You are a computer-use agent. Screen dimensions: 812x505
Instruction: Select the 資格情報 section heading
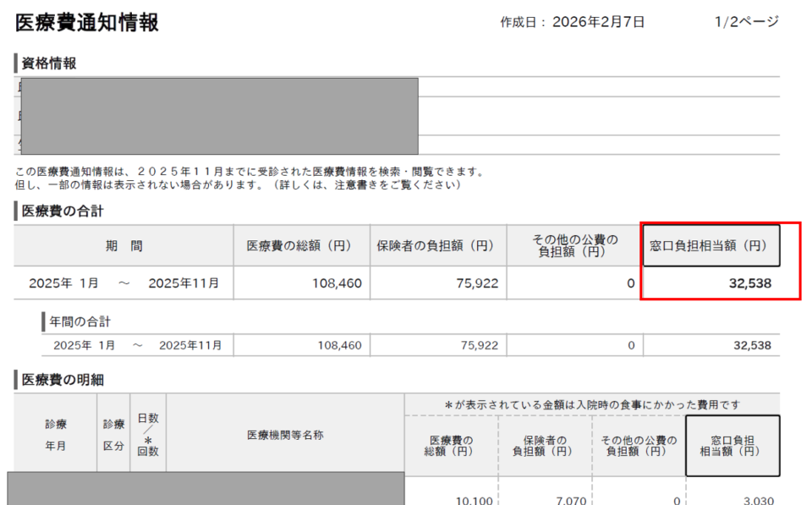[x=48, y=63]
